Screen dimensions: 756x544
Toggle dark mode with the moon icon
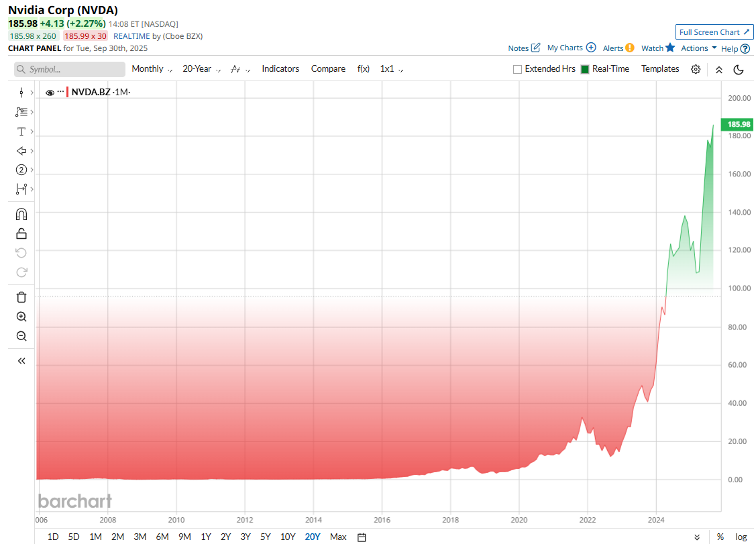point(739,69)
